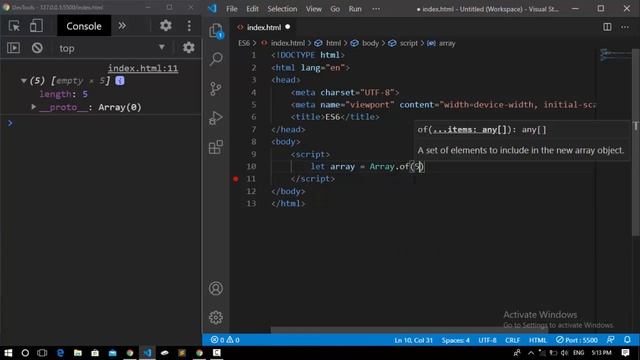The image size is (640, 360).
Task: Click the taskbar volume icon
Action: pyautogui.click(x=564, y=353)
